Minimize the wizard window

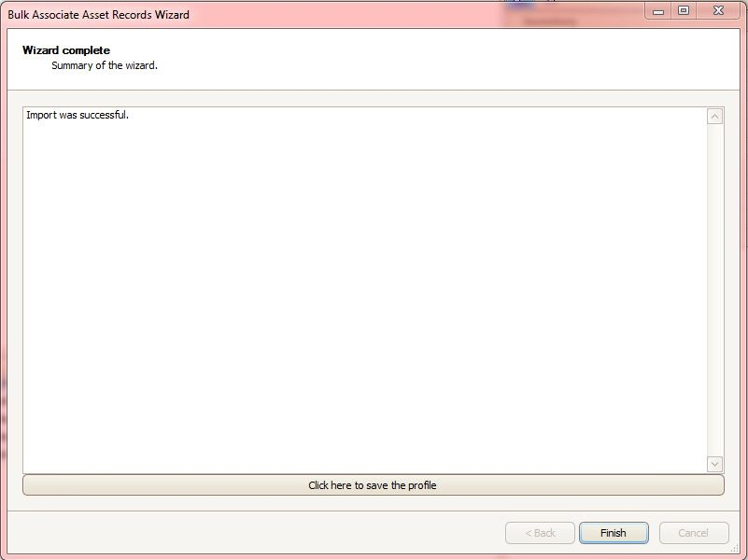658,11
